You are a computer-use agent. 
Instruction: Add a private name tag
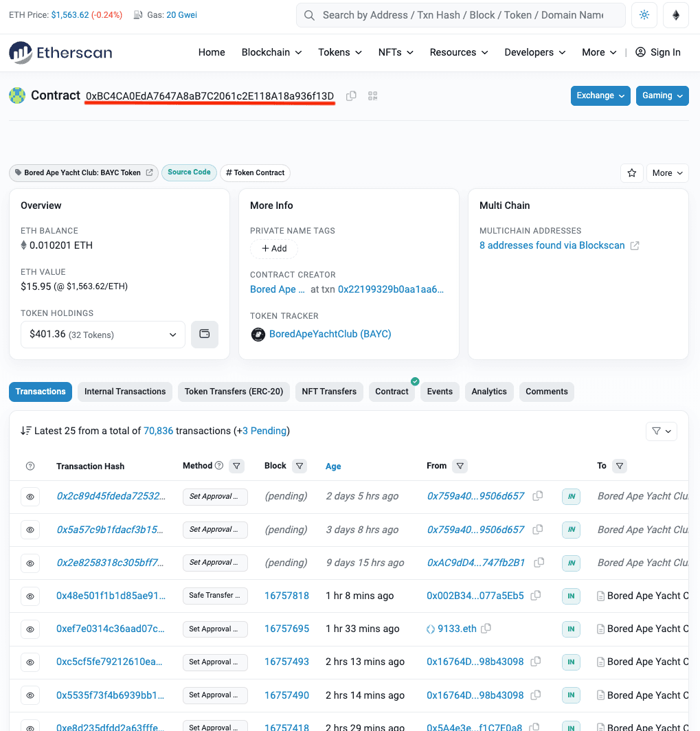click(274, 249)
